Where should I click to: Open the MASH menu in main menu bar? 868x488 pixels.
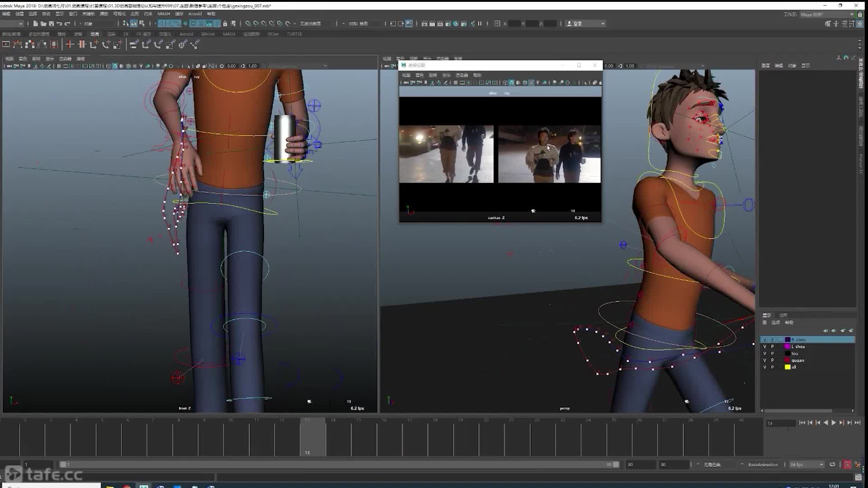coord(164,14)
